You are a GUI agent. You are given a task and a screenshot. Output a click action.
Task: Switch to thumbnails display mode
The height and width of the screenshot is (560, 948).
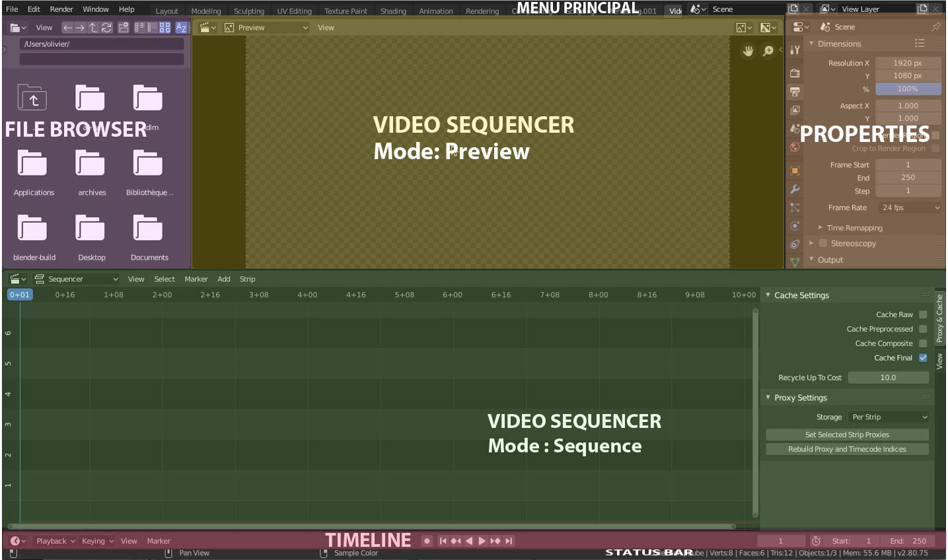point(164,28)
